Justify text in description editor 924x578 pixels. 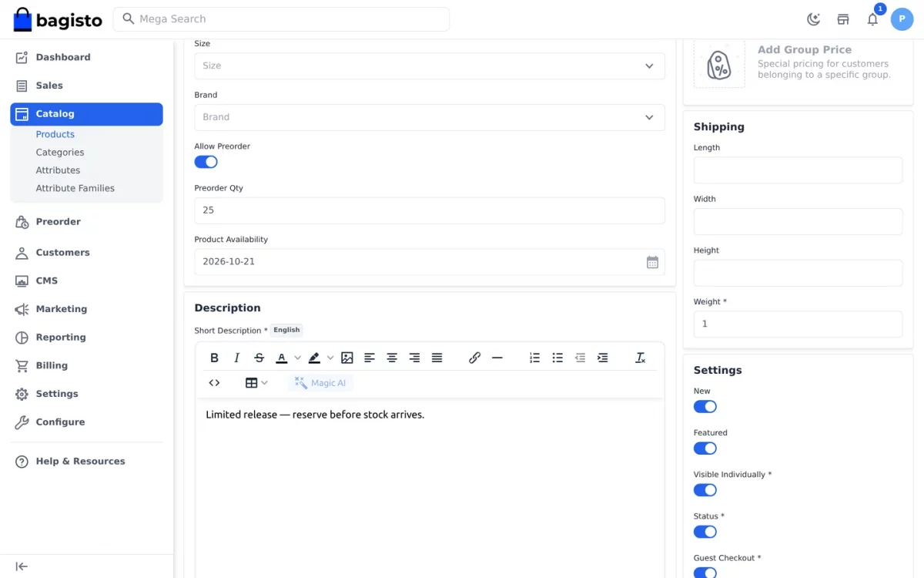click(437, 358)
